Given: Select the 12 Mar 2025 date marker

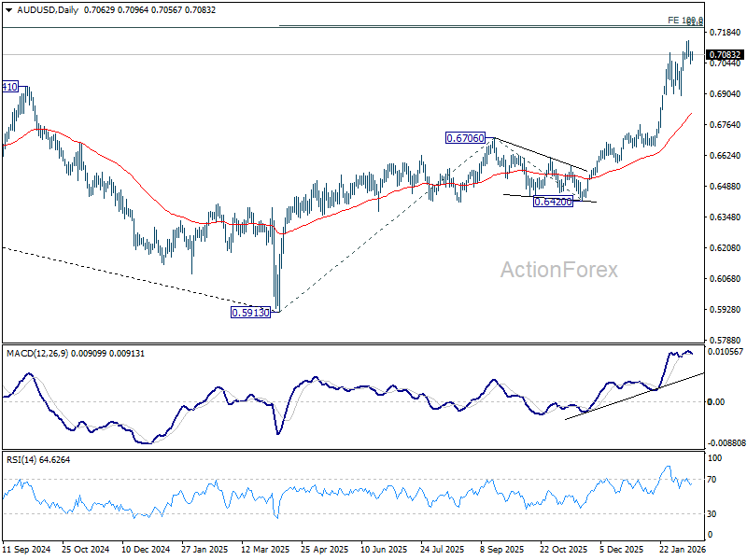Looking at the screenshot, I should point(266,551).
